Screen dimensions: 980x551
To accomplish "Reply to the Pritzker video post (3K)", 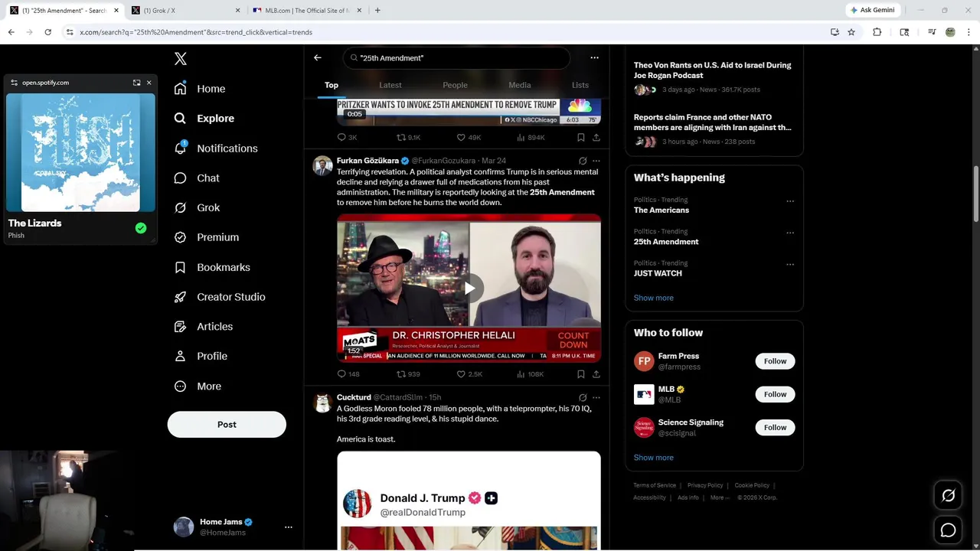I will coord(348,138).
